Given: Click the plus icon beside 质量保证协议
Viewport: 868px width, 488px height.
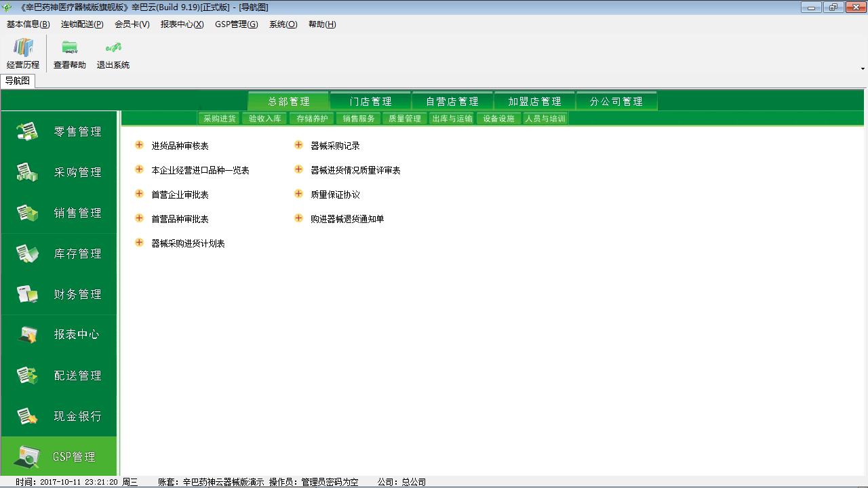Looking at the screenshot, I should pyautogui.click(x=298, y=194).
